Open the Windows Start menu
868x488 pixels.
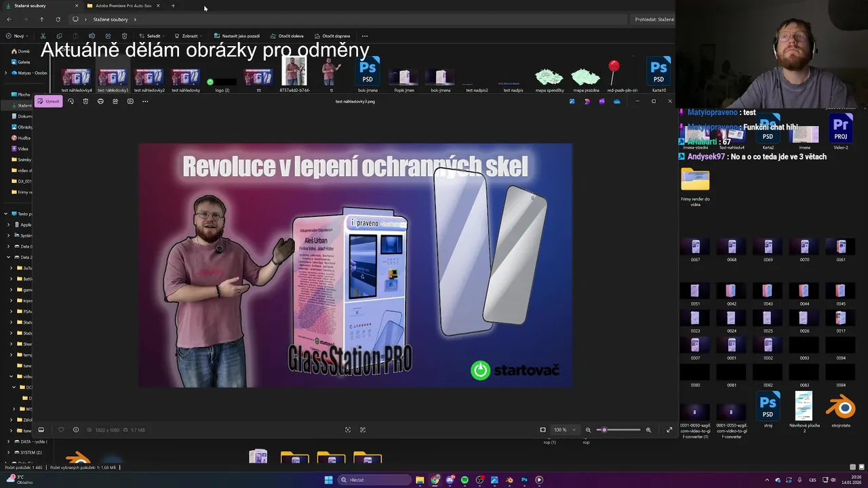[329, 480]
